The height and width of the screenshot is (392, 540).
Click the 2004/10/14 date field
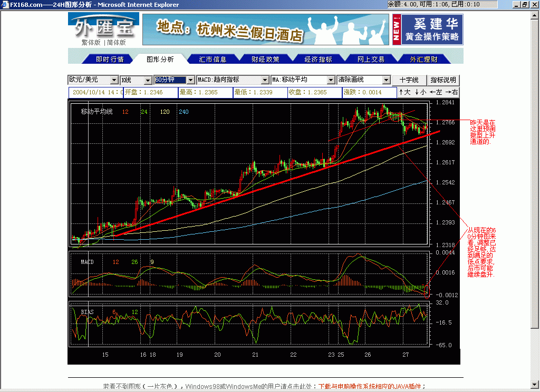pyautogui.click(x=96, y=92)
